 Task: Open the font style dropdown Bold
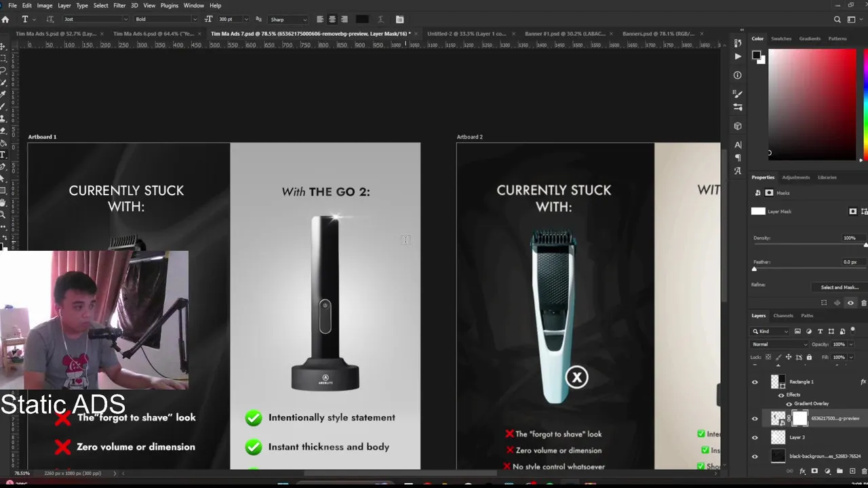(x=165, y=19)
